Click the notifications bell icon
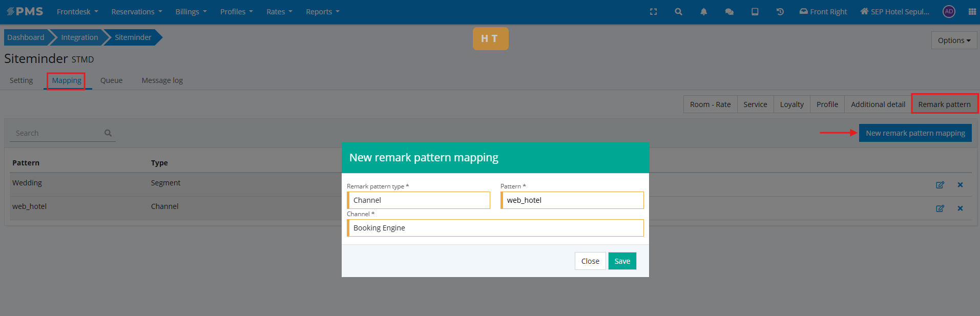980x316 pixels. click(x=703, y=12)
